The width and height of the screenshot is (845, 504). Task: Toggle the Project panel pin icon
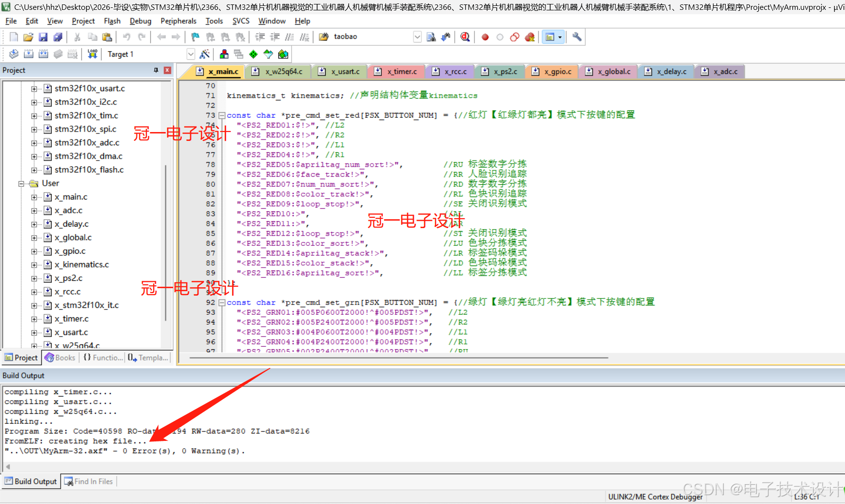tap(156, 70)
